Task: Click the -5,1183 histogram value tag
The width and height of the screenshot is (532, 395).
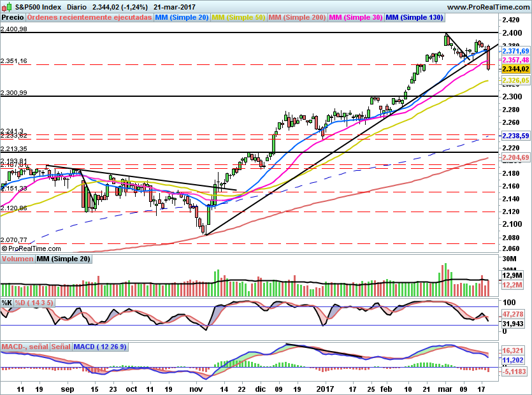Action: coord(514,372)
